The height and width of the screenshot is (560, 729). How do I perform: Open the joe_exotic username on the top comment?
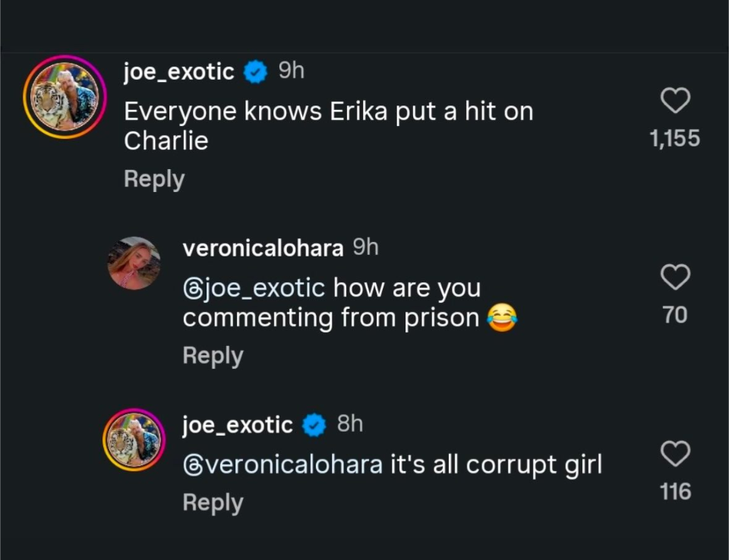pos(178,72)
